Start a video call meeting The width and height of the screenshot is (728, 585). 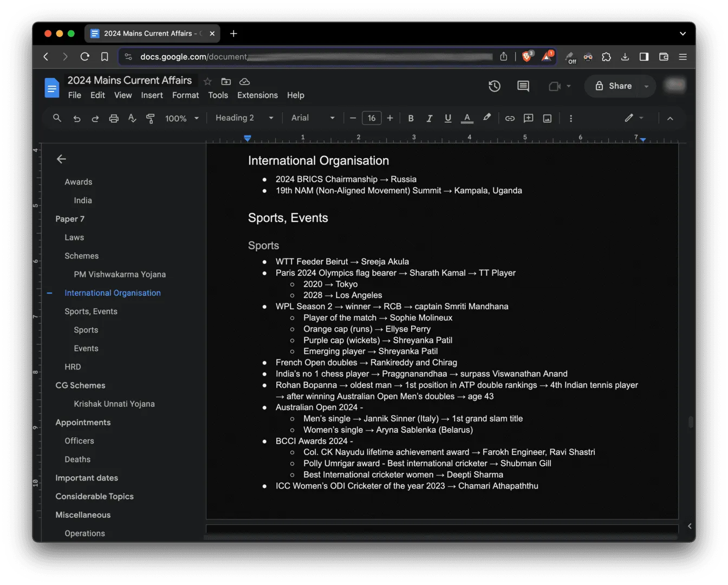(555, 86)
